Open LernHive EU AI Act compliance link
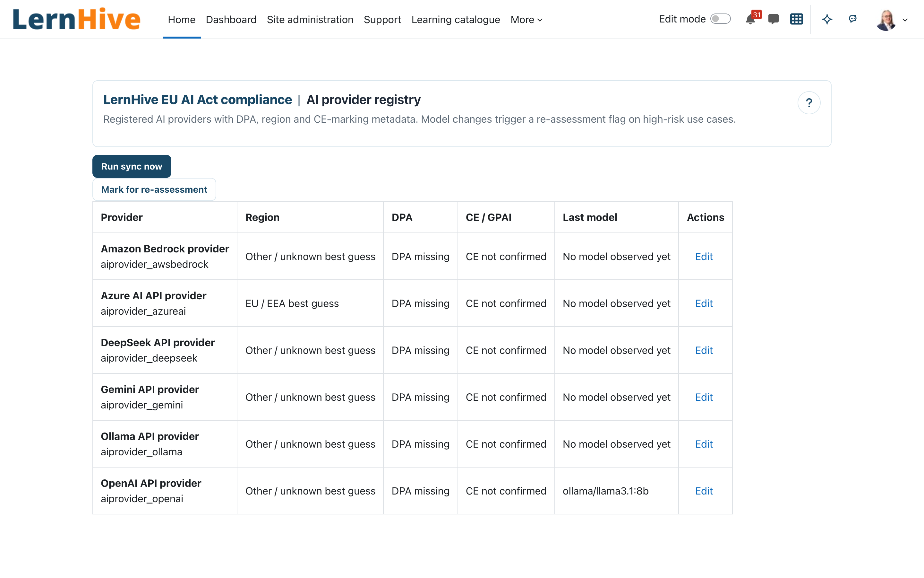Screen dimensions: 924x578 (197, 100)
